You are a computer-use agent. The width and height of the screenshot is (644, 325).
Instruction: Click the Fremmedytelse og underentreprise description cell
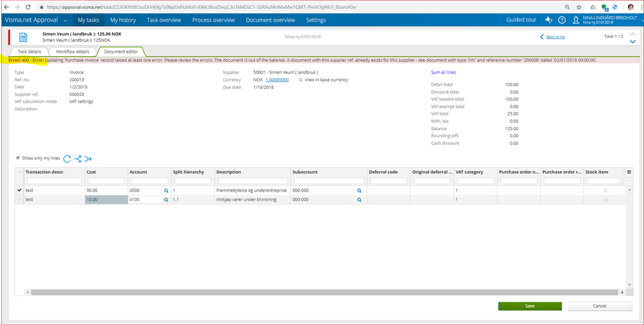(x=252, y=191)
